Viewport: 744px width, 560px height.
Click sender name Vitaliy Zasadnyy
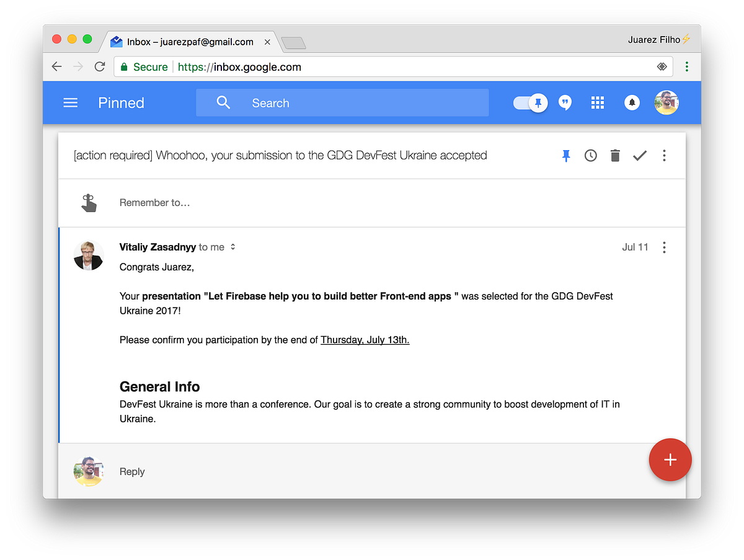(158, 247)
